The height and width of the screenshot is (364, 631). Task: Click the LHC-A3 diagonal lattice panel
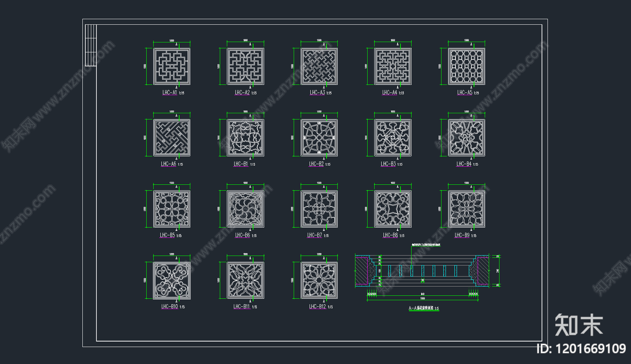[x=319, y=66]
